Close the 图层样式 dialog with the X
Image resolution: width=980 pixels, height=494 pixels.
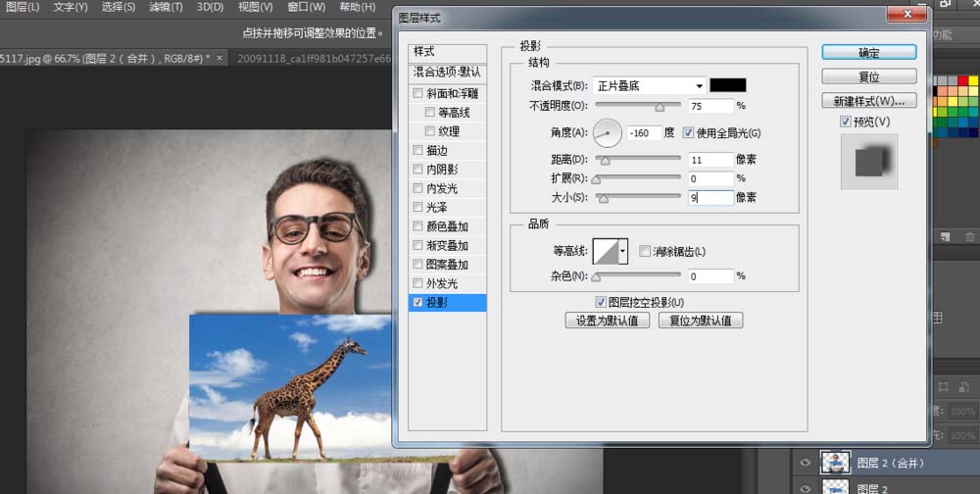908,14
